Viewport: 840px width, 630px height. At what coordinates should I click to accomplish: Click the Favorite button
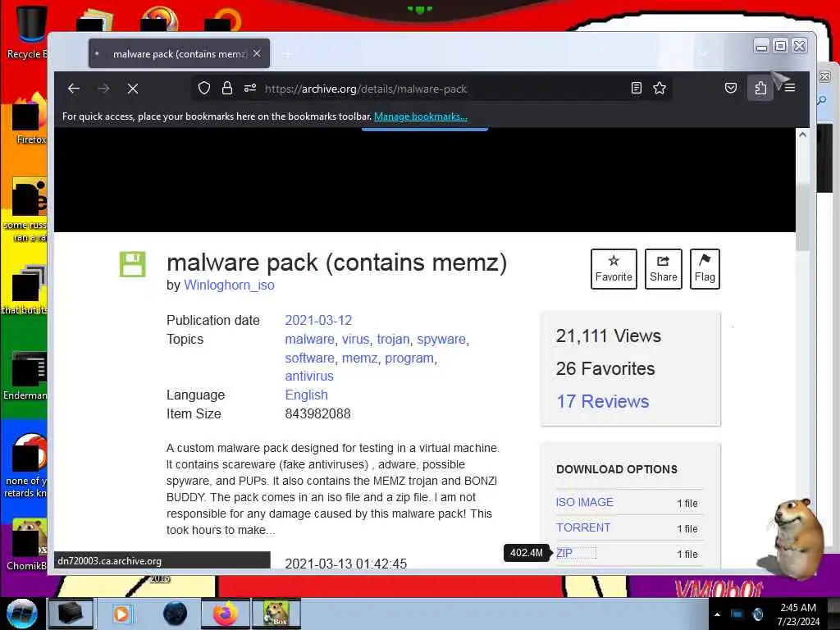pyautogui.click(x=614, y=269)
